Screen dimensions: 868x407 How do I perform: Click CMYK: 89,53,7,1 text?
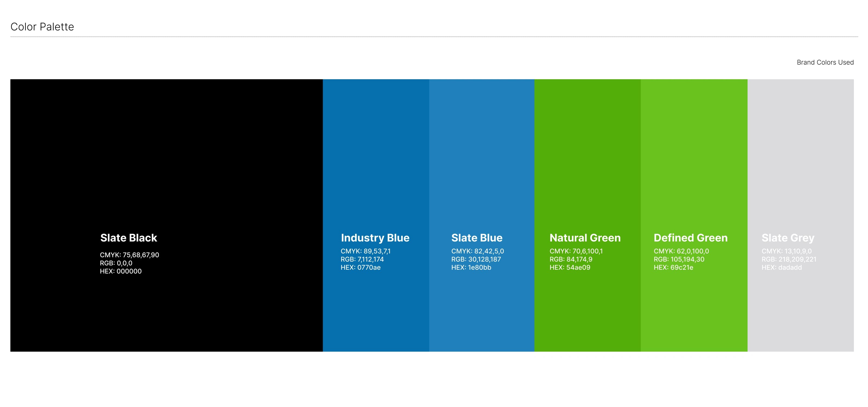365,251
